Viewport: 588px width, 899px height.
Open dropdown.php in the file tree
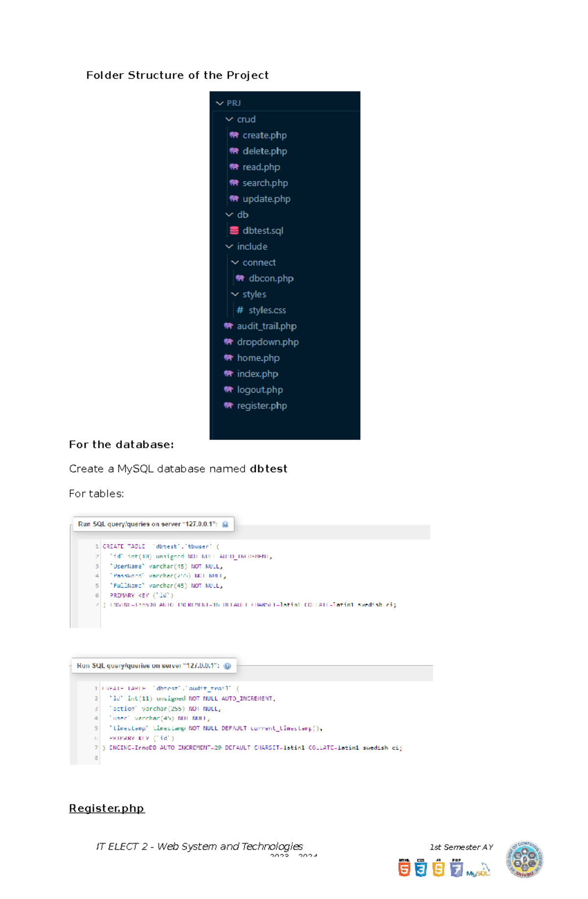(268, 342)
